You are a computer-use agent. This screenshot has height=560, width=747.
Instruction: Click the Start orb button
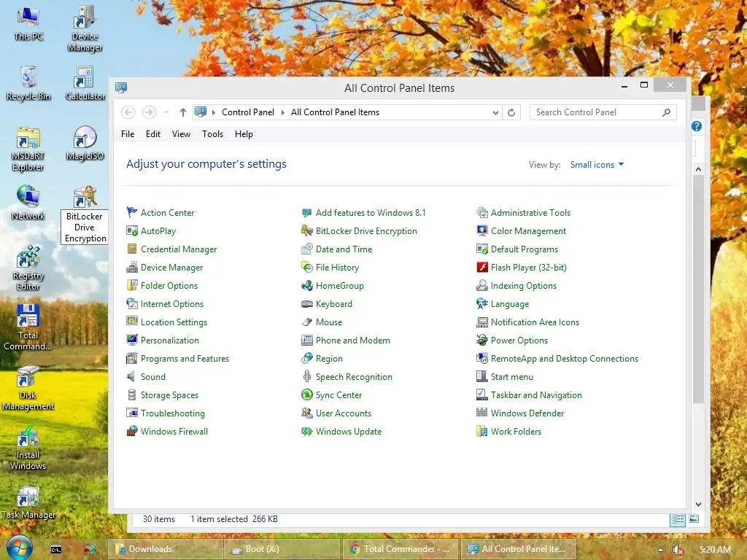[x=20, y=548]
